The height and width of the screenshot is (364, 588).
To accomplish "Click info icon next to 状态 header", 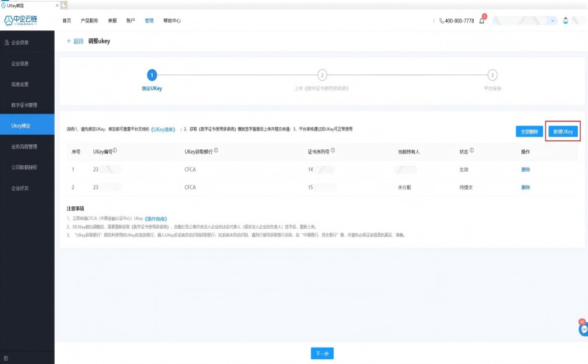I will tap(471, 151).
